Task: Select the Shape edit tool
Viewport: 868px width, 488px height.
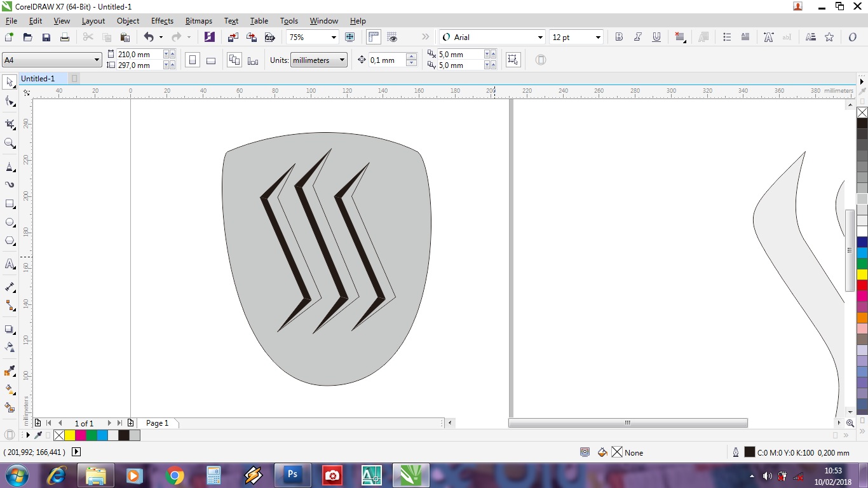Action: click(x=10, y=102)
